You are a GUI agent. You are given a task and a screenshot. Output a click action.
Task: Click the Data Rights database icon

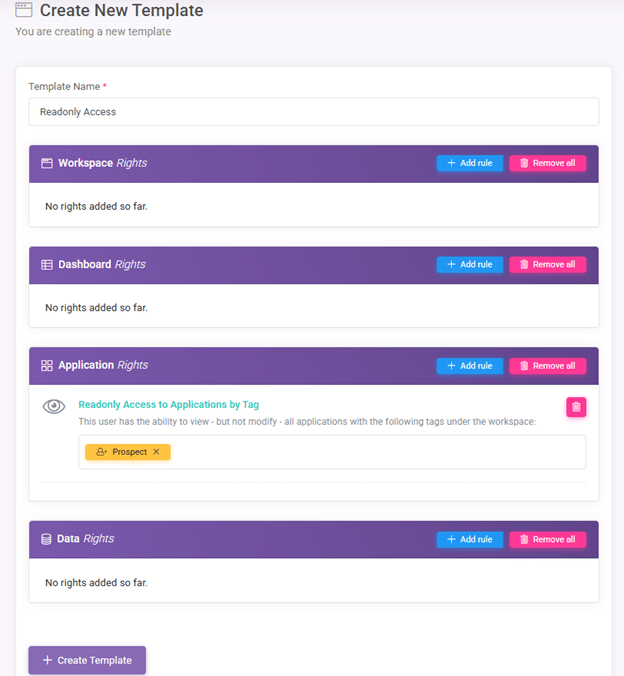pos(46,539)
